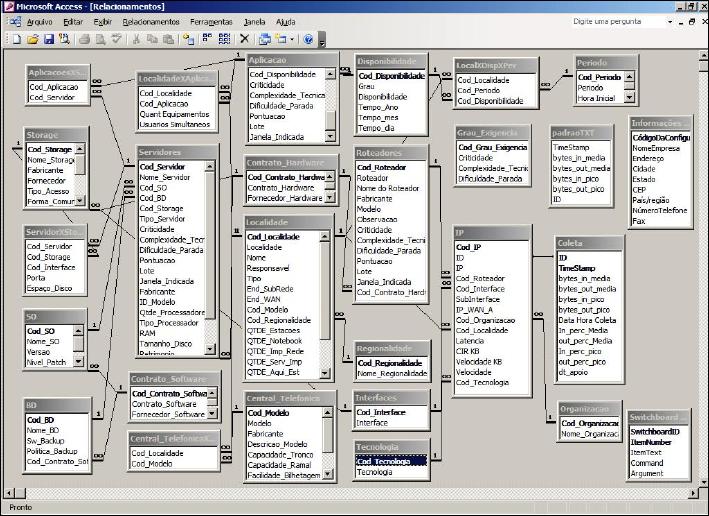
Task: Click the Cut scissors toolbar icon
Action: click(136, 39)
